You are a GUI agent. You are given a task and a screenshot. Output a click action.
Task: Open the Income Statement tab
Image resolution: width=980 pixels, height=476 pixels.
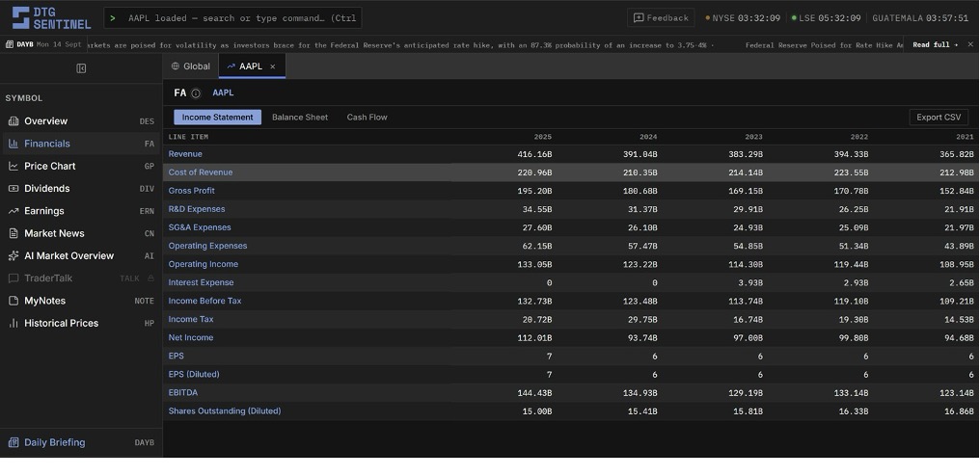coord(217,118)
